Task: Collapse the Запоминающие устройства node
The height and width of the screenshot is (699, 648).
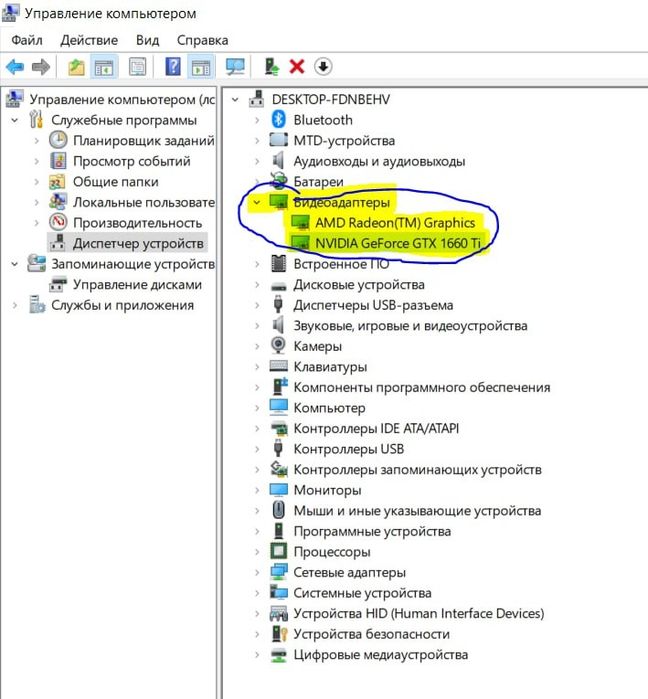Action: (15, 264)
